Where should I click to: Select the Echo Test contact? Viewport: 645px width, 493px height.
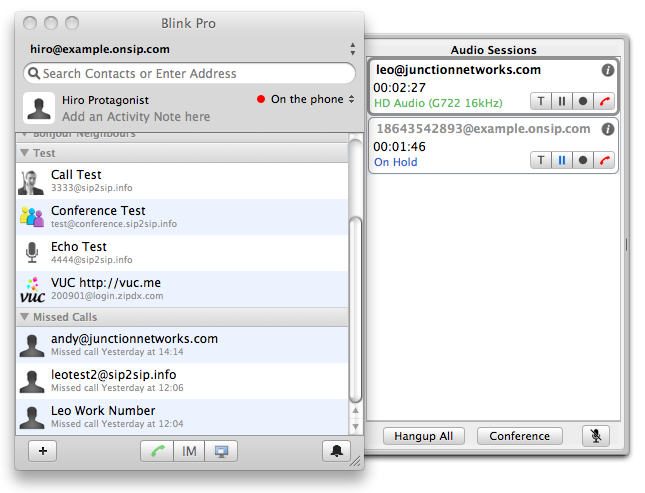[182, 253]
